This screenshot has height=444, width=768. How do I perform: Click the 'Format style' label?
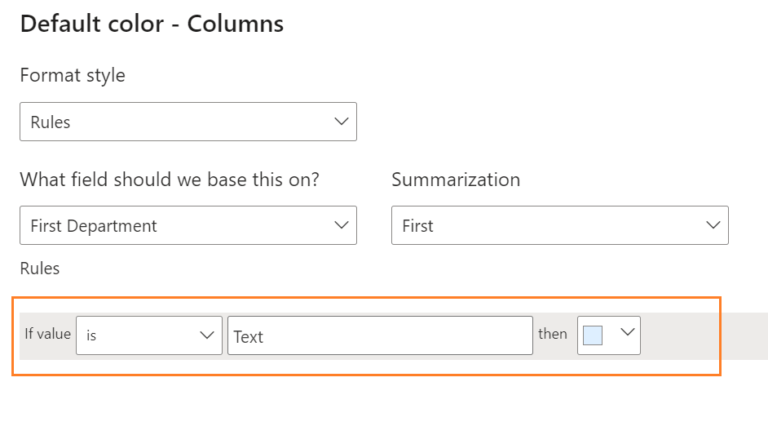pyautogui.click(x=72, y=75)
